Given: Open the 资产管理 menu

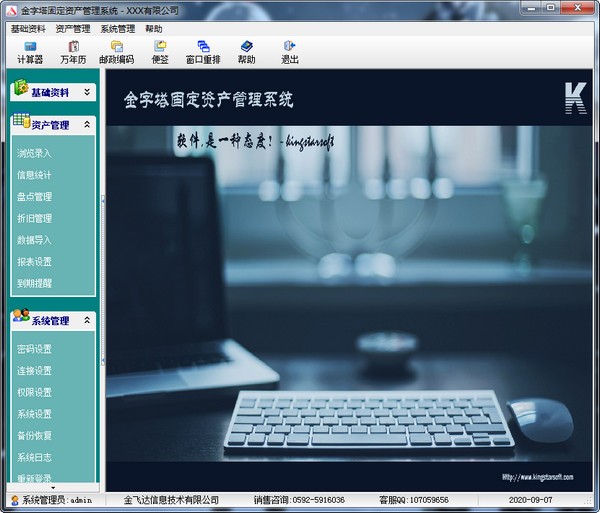Looking at the screenshot, I should [73, 29].
